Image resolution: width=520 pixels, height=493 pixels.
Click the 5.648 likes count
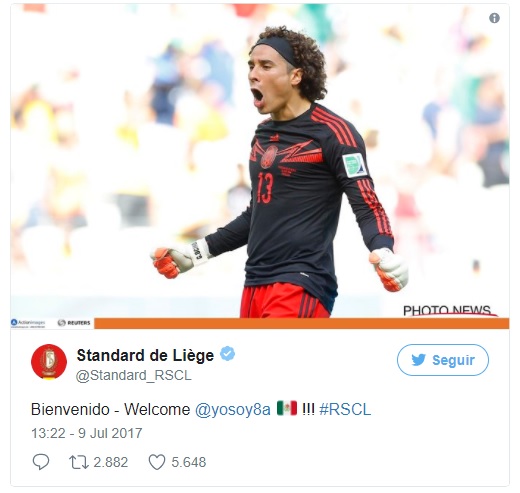(189, 462)
